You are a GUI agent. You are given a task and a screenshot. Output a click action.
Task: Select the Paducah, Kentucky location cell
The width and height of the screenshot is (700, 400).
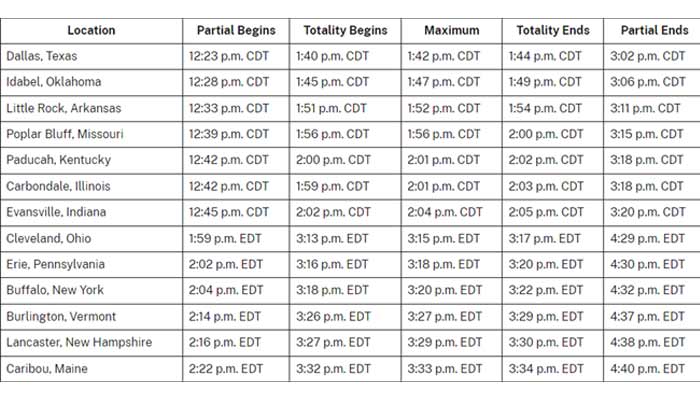click(58, 160)
